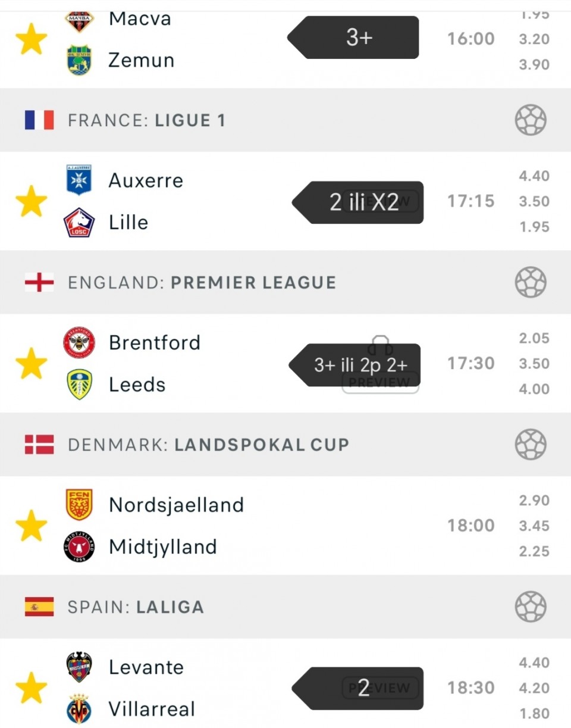Toggle favorite star for Auxerre vs Lille
The width and height of the screenshot is (571, 728).
tap(31, 201)
